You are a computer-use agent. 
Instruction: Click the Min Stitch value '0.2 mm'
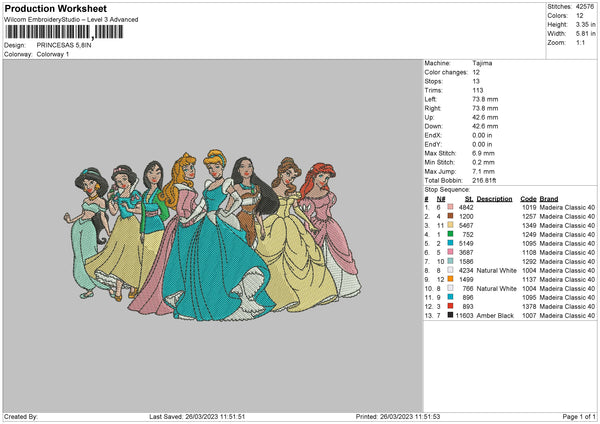(483, 162)
